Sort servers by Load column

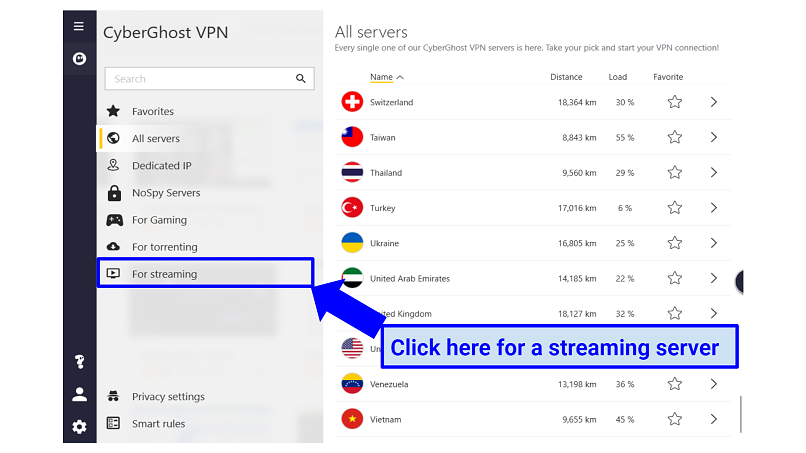[617, 77]
